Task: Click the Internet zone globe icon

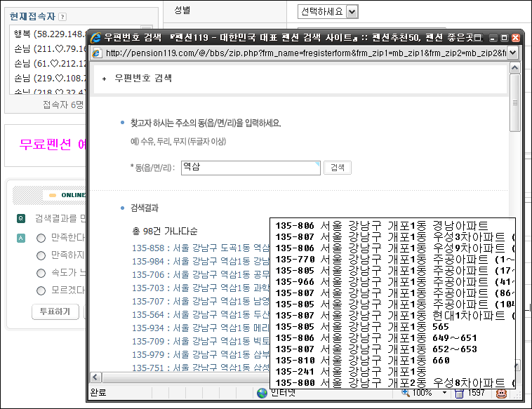Action: coord(262,393)
